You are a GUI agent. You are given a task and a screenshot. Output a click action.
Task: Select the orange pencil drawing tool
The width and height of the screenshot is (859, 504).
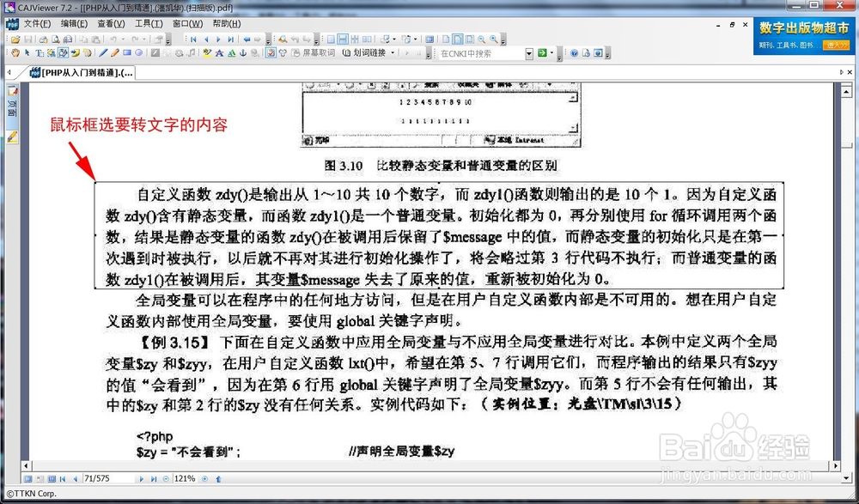pos(115,52)
